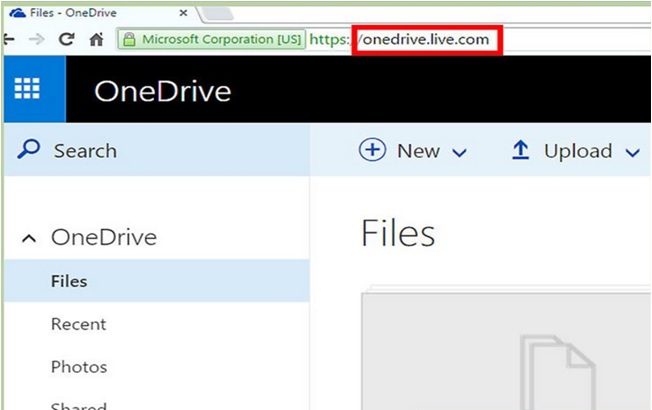The height and width of the screenshot is (410, 652).
Task: Click the New button label
Action: pos(418,151)
